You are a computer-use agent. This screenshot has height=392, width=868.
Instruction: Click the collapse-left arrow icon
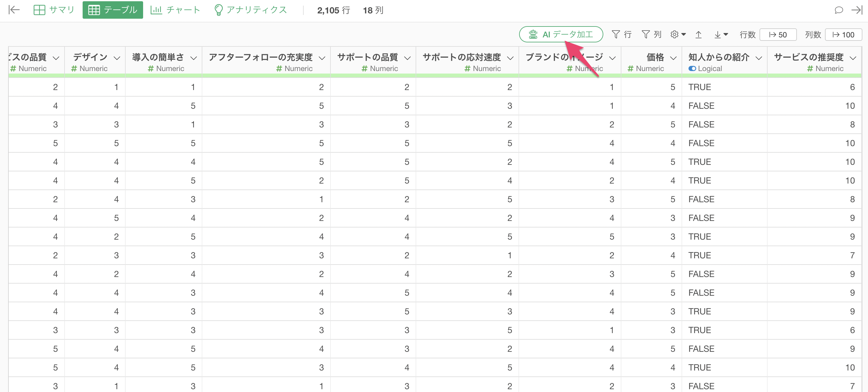14,10
